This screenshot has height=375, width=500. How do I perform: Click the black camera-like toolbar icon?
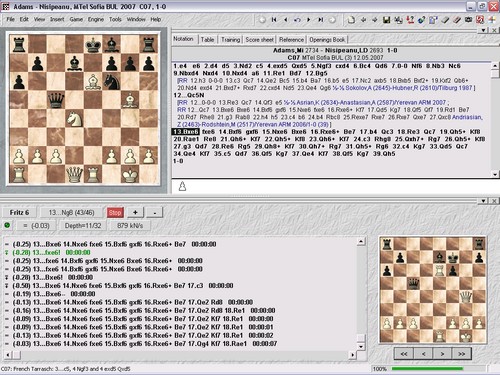click(x=468, y=20)
